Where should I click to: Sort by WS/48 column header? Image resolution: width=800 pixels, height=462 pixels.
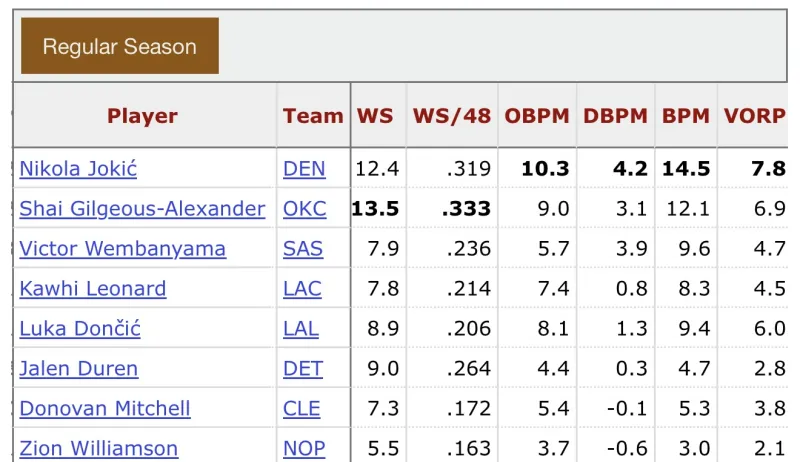click(452, 115)
